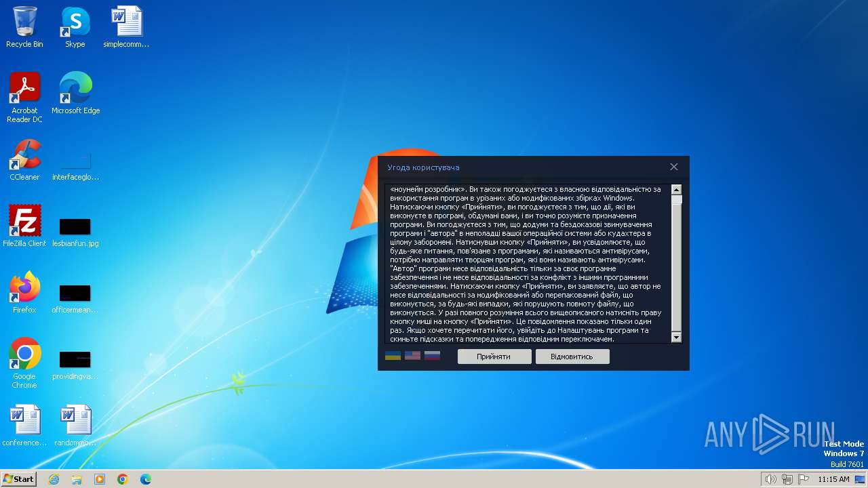
Task: Switch agreement language to the US flag
Action: click(412, 356)
